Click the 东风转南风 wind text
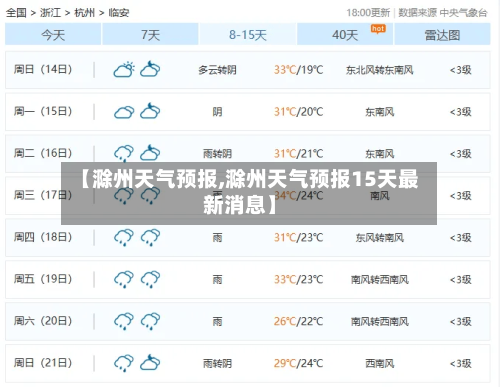The height and width of the screenshot is (387, 500). click(380, 238)
